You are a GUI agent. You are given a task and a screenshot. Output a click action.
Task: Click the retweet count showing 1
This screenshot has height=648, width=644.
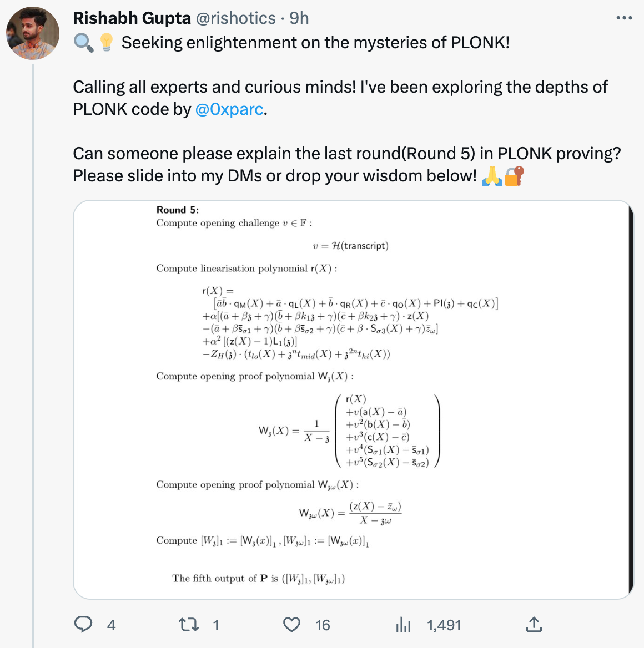click(216, 625)
